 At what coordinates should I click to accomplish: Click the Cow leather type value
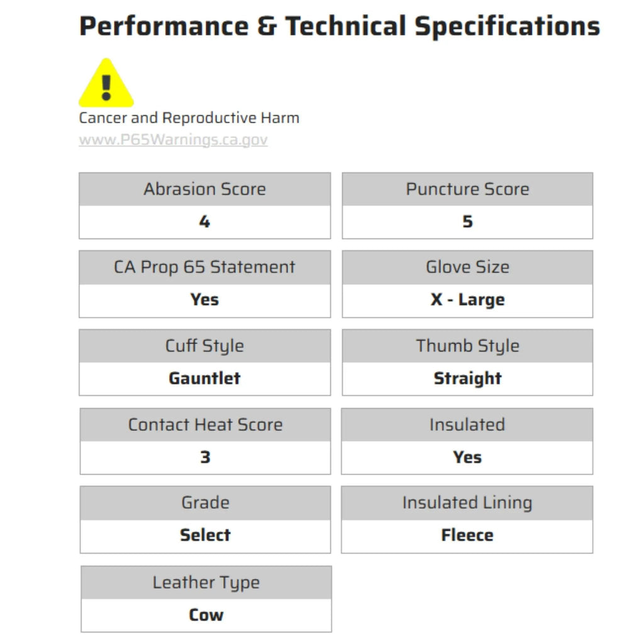pos(206,615)
